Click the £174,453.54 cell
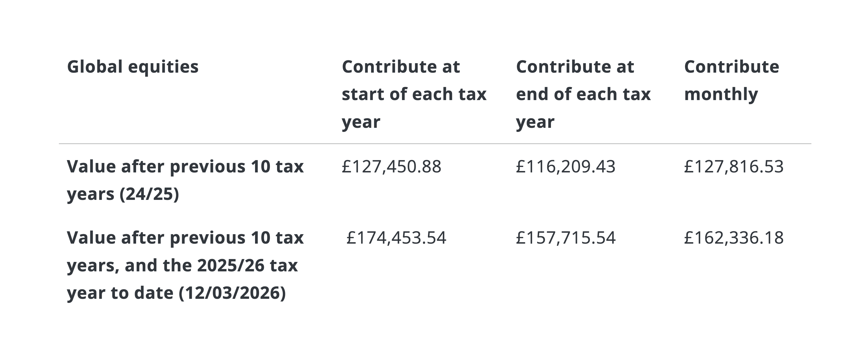The height and width of the screenshot is (350, 868). click(x=396, y=238)
